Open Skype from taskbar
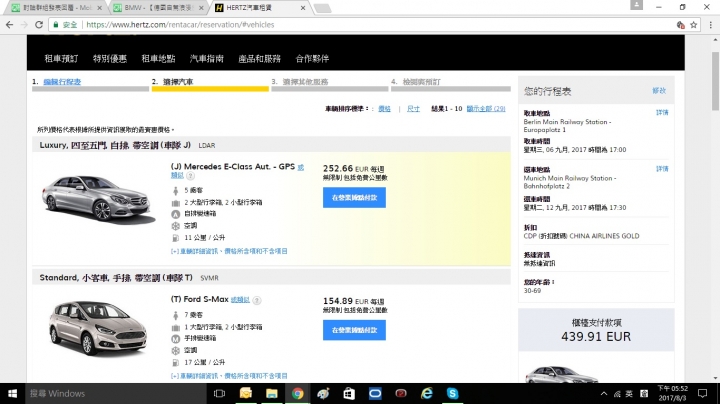 coord(452,393)
